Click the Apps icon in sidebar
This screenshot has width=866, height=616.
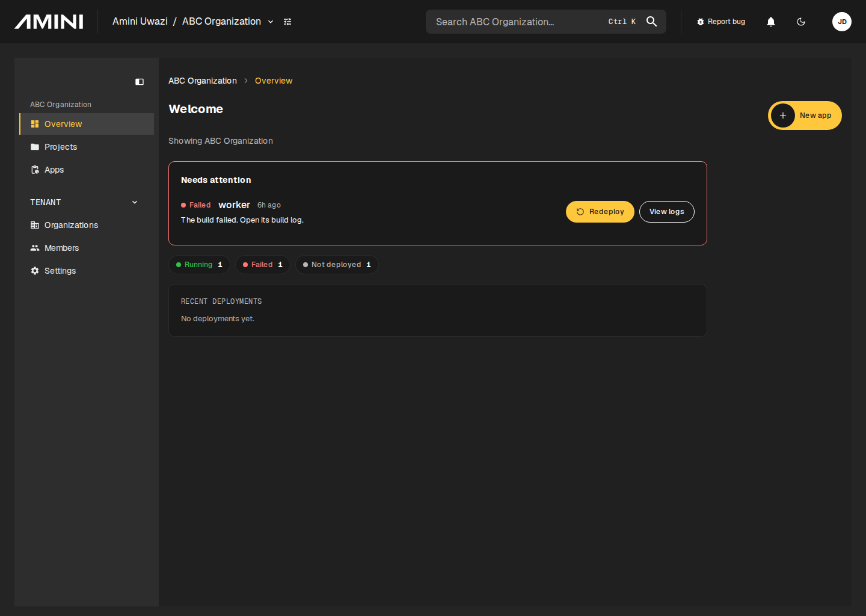coord(35,170)
